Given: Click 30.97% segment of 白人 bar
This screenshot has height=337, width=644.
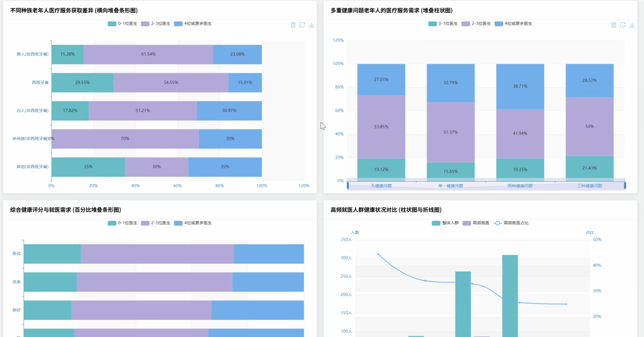Looking at the screenshot, I should [x=229, y=111].
